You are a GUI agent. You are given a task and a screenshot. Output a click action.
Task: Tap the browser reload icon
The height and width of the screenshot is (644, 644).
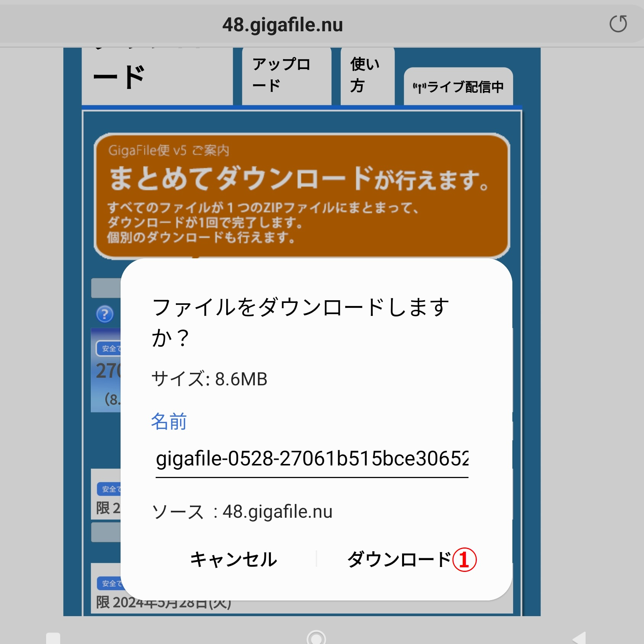tap(618, 24)
